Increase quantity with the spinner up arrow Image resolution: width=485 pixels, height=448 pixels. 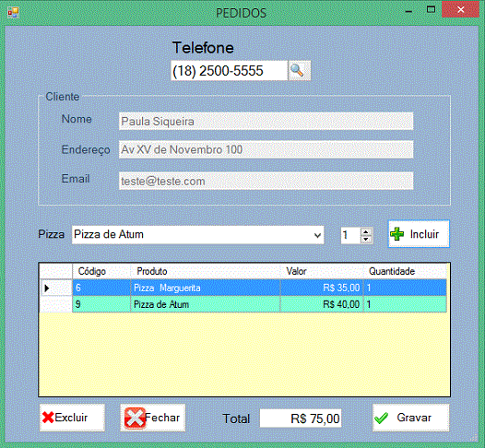tap(366, 231)
